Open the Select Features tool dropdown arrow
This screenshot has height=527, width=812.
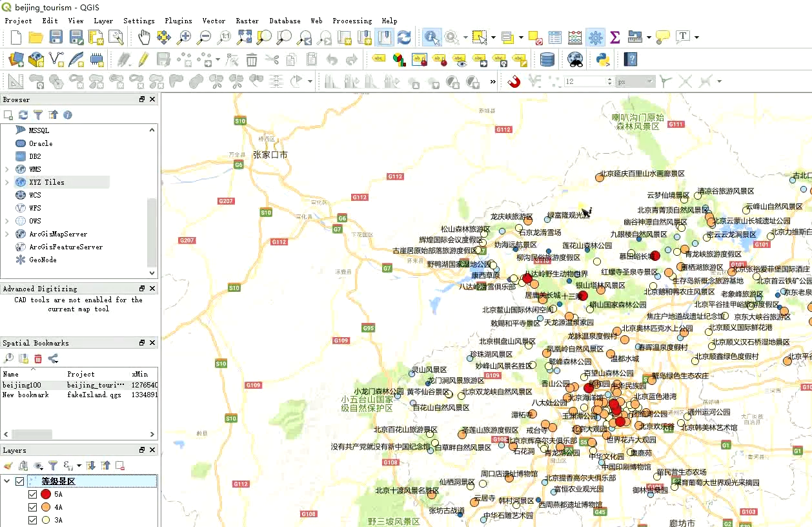[x=493, y=37]
